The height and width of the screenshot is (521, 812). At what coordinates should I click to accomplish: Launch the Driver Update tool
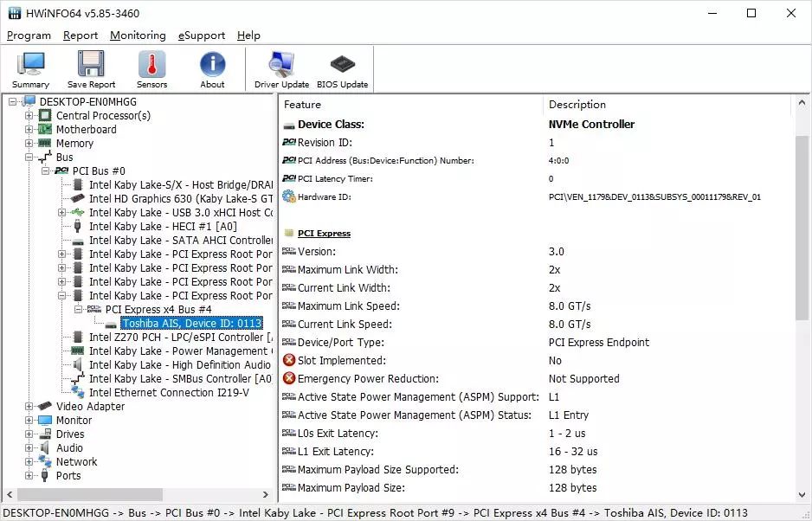click(x=281, y=69)
